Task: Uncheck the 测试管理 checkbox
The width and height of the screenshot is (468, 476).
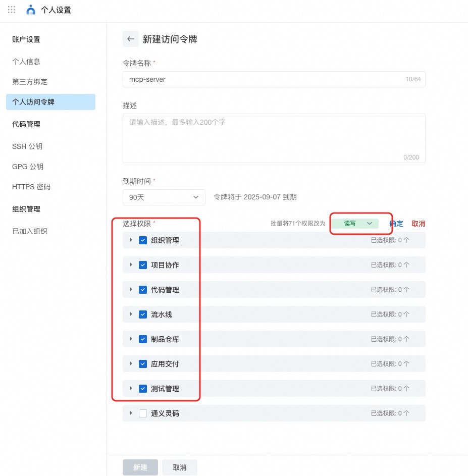Action: click(x=143, y=389)
